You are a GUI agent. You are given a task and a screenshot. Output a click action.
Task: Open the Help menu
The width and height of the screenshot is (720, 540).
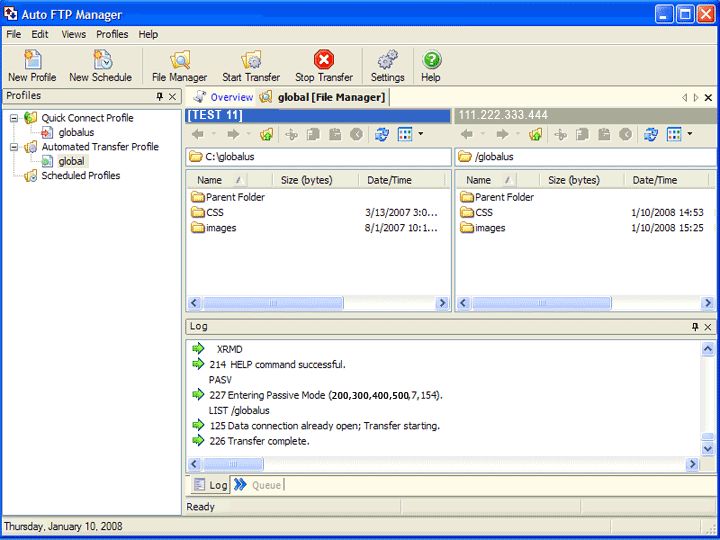(x=148, y=34)
